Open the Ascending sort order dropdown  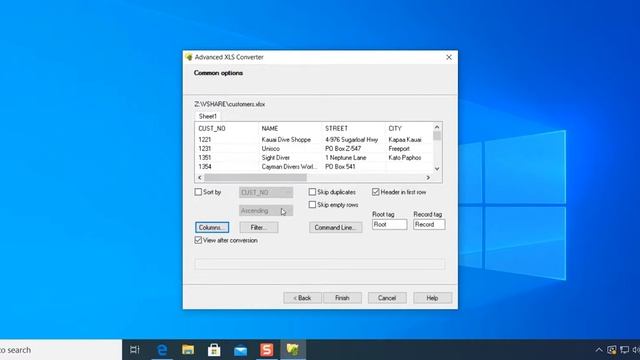point(266,211)
